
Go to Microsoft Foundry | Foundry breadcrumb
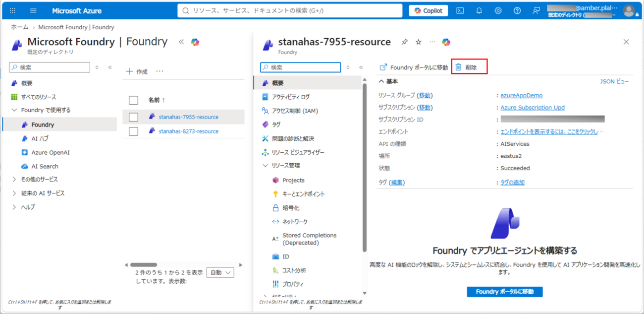pos(76,27)
